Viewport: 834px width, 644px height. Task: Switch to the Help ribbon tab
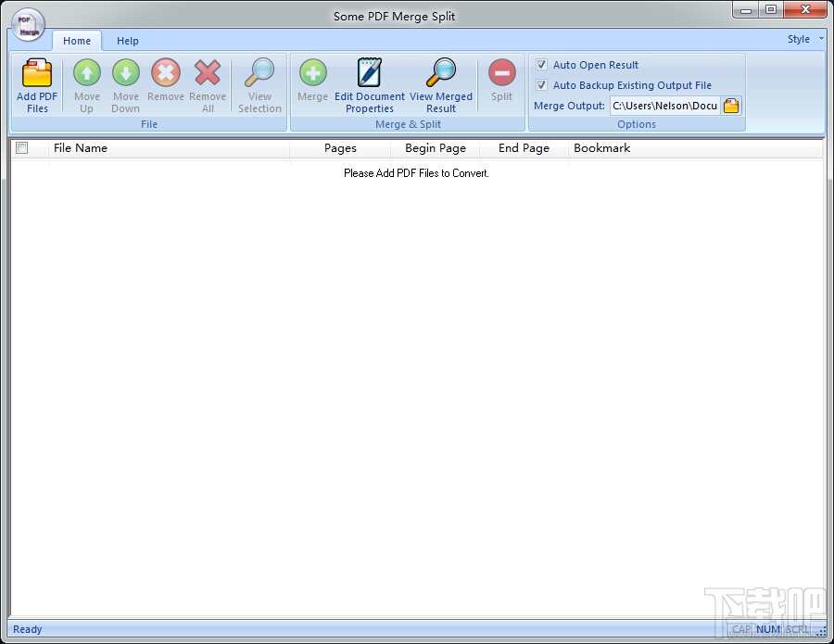[128, 41]
